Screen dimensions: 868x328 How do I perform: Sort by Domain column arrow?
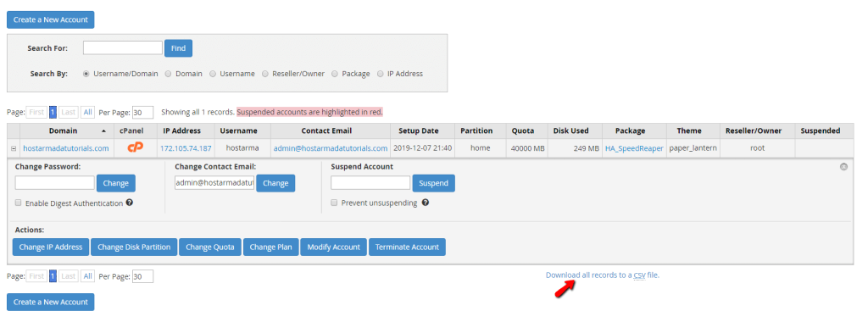tap(103, 131)
